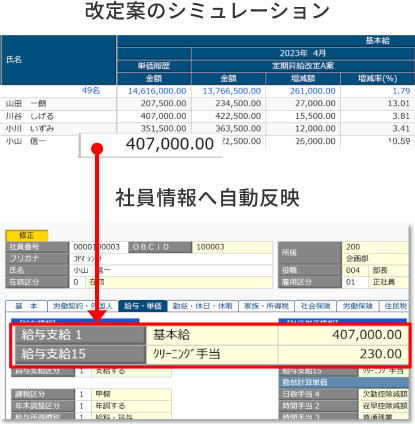415x424 pixels.
Task: Select the 給与・単価 tab
Action: click(143, 306)
